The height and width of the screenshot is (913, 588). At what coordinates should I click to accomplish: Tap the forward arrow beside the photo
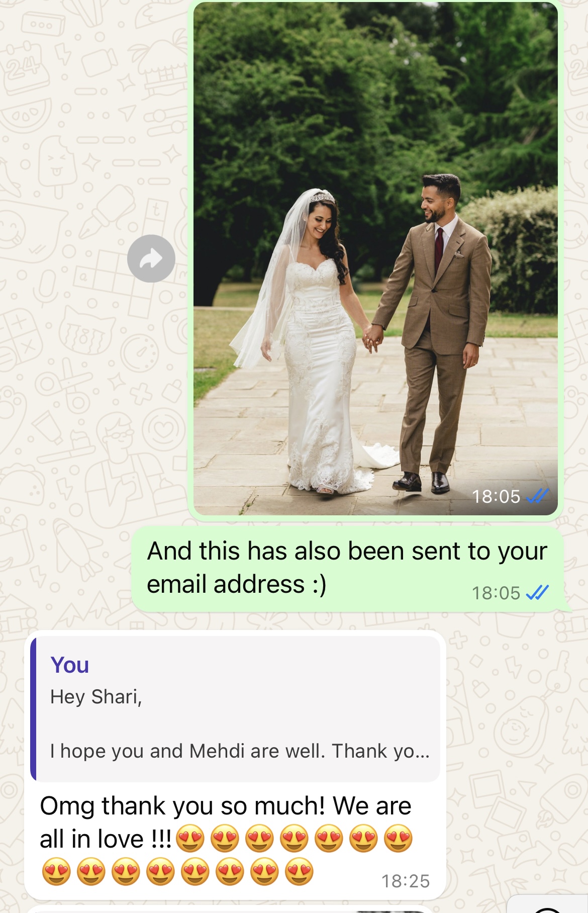click(151, 258)
